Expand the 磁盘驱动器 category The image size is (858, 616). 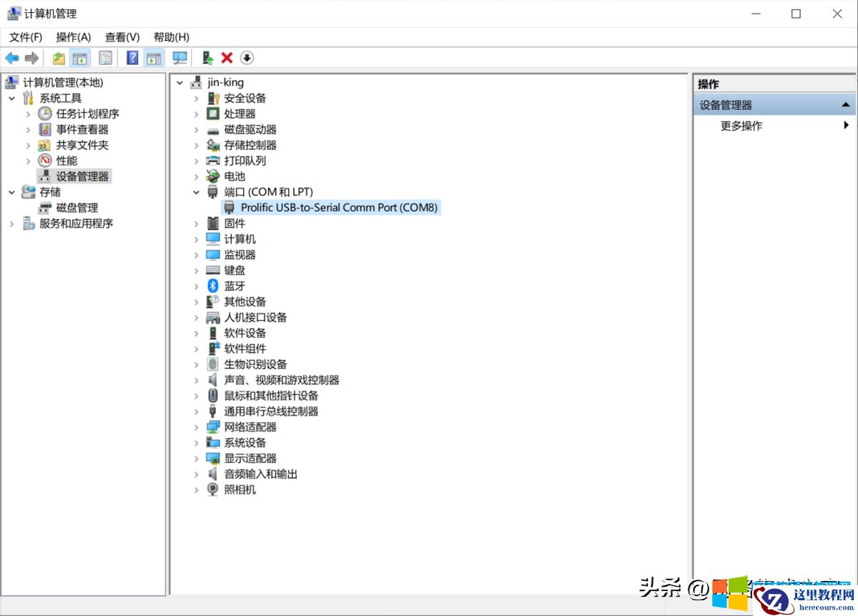pos(196,130)
